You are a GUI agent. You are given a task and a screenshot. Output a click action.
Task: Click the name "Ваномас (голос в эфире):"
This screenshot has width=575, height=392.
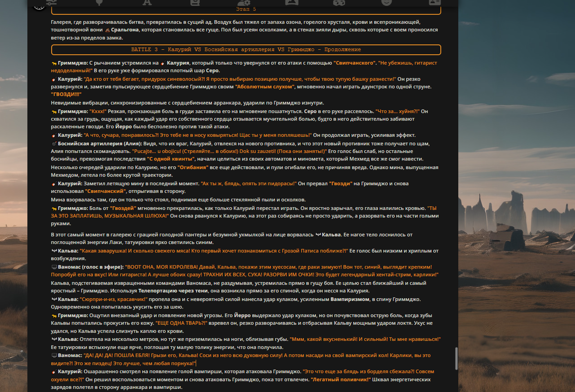(x=91, y=267)
